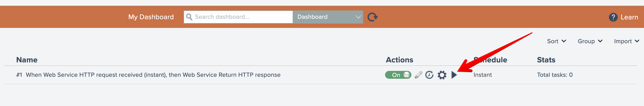Open the Web Service HTTP request Zap
The height and width of the screenshot is (106, 644).
pos(153,75)
